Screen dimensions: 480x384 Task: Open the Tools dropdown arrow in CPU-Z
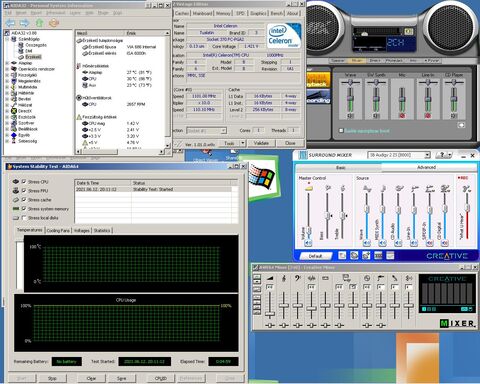point(243,143)
